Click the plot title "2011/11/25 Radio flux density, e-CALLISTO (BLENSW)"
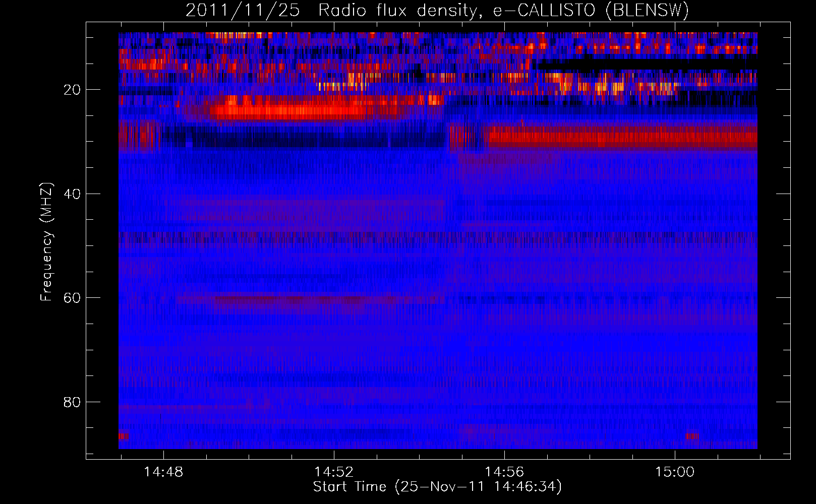The image size is (816, 504). coord(437,10)
